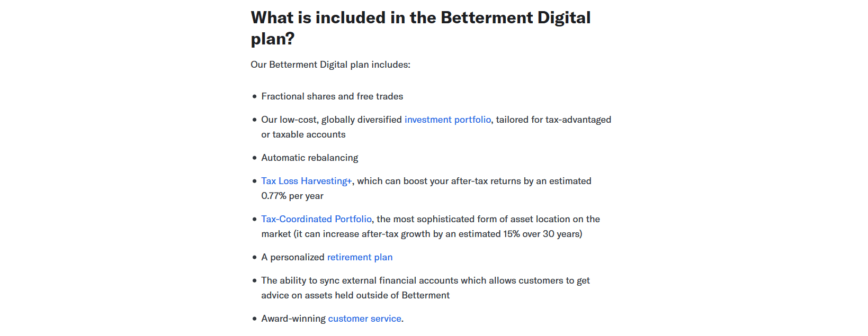
Task: Visit the retirement plan link
Action: (360, 257)
